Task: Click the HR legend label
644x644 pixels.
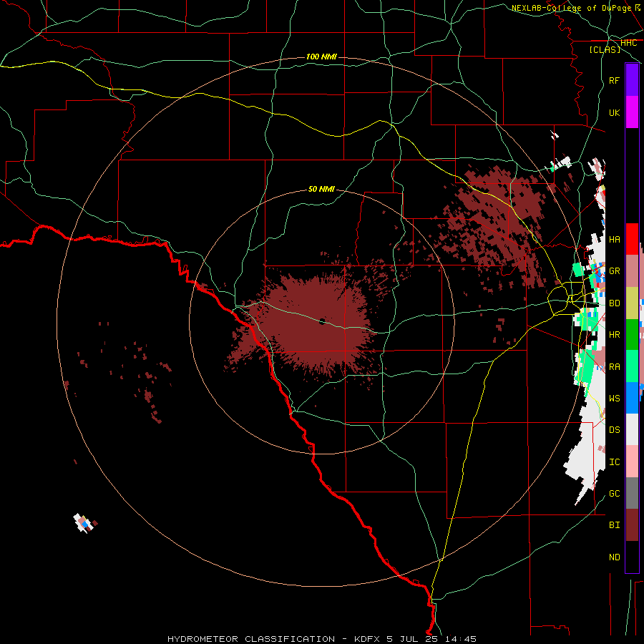Action: click(614, 335)
